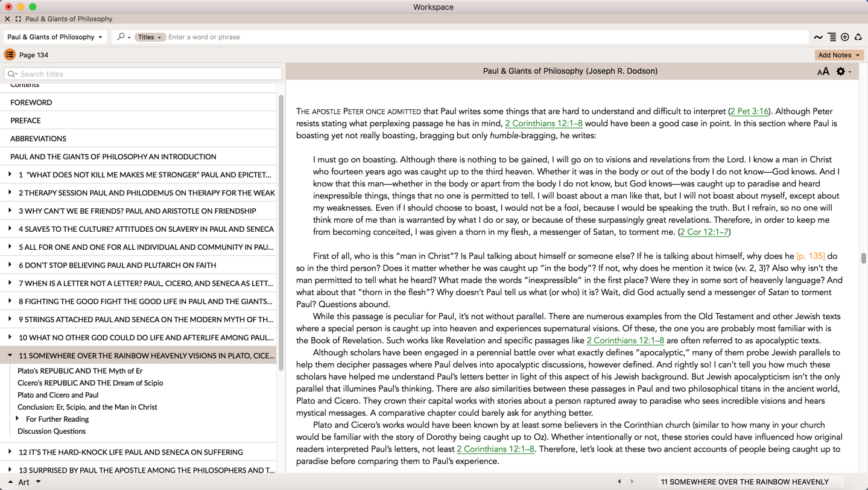Open the Add Notes dropdown
This screenshot has height=490, width=868.
pos(838,55)
